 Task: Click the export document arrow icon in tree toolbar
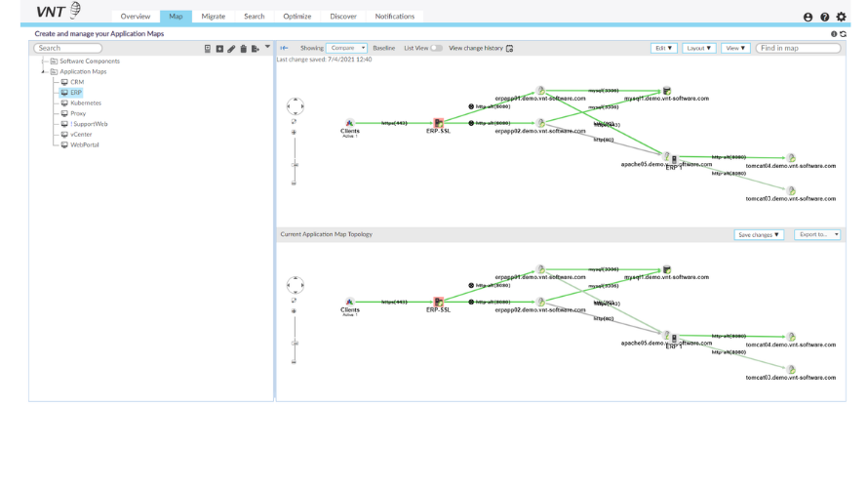coord(256,49)
